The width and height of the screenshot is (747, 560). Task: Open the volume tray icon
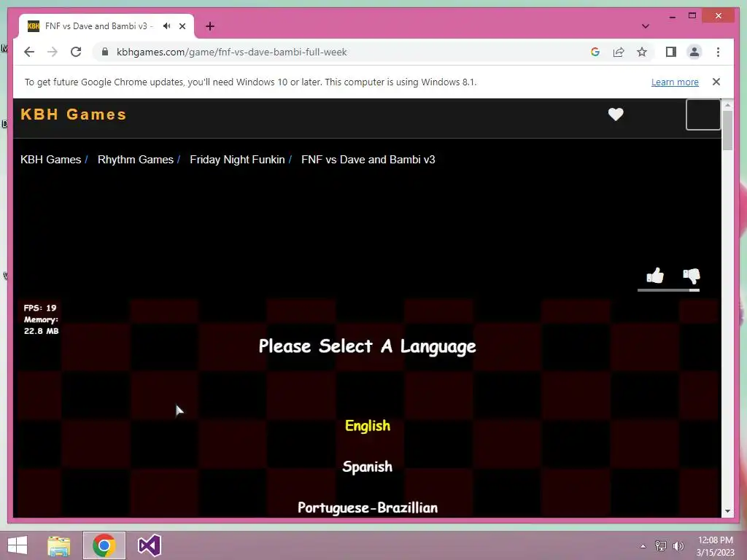(678, 546)
